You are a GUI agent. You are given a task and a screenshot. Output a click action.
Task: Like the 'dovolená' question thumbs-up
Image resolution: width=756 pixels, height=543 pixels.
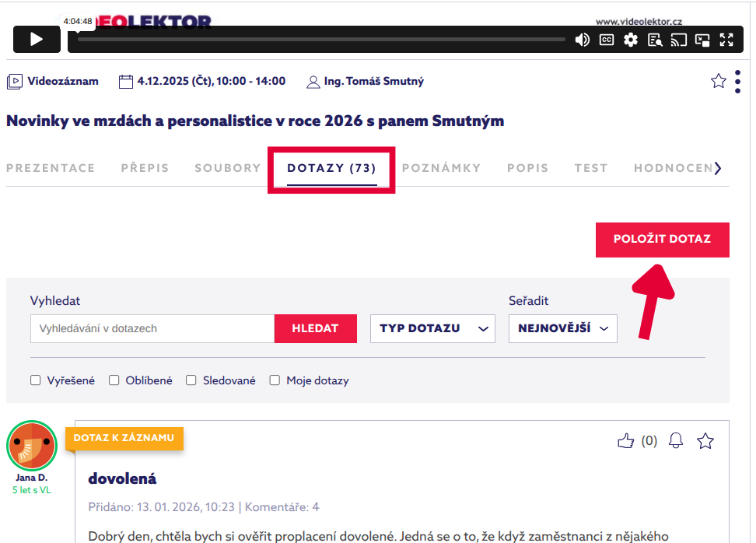tap(625, 441)
